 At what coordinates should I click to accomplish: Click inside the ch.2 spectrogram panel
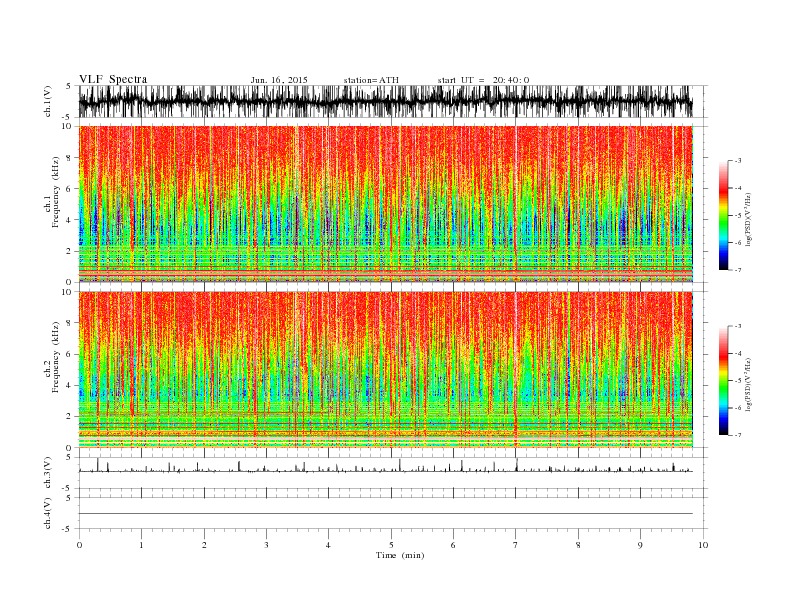385,370
